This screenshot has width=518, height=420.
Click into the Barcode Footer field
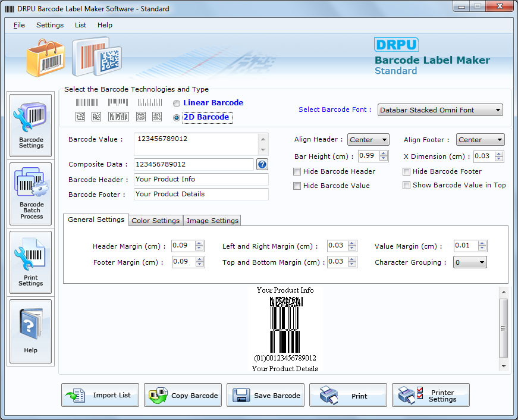pyautogui.click(x=201, y=195)
